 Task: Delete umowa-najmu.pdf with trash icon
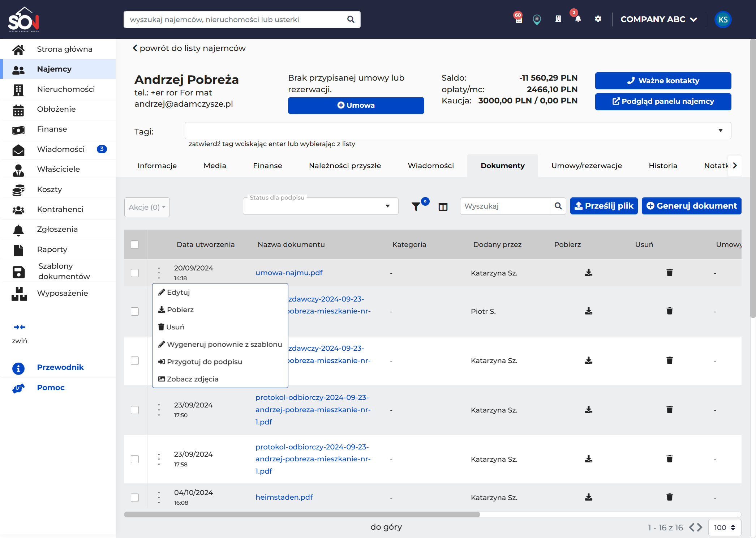[670, 273]
